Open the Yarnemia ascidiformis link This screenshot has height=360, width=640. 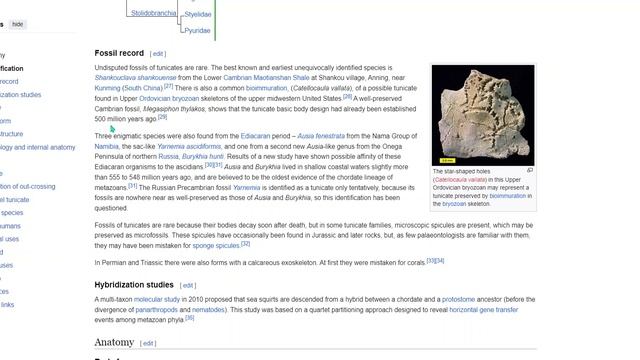189,146
